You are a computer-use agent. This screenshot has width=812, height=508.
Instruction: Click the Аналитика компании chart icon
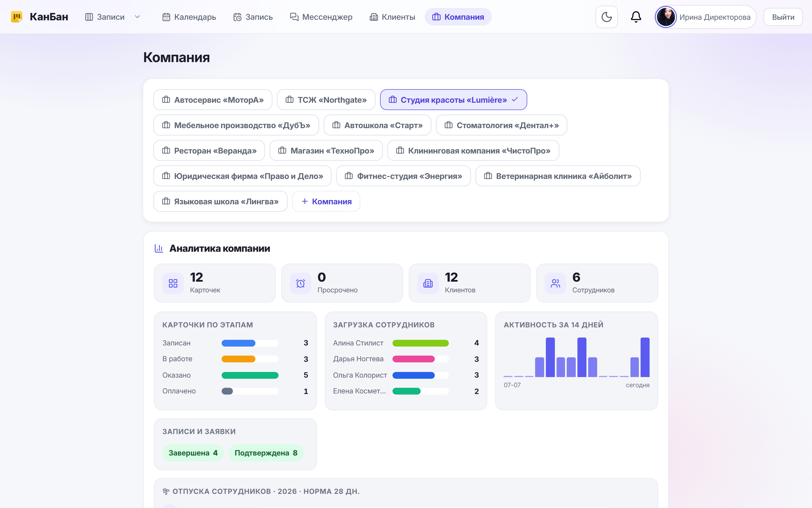[159, 248]
